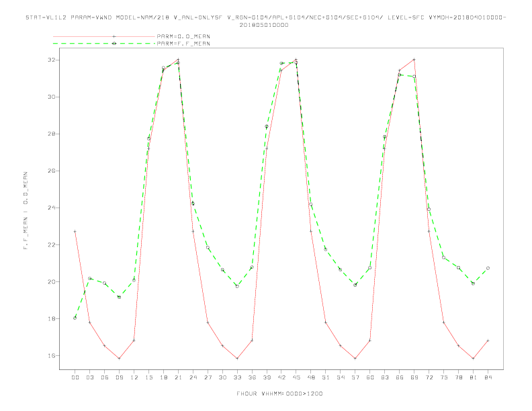Click the PARM=O.O_MEAN legend label
The image size is (532, 411).
coord(183,36)
